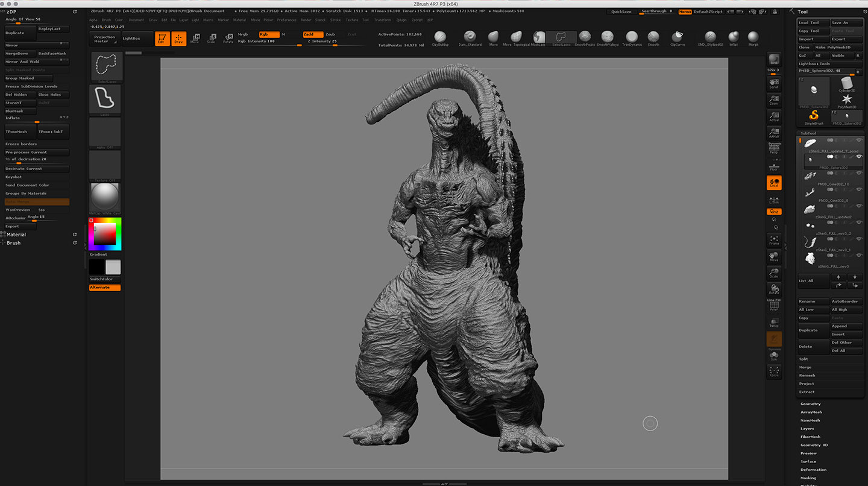Open the Preferences menu
This screenshot has width=868, height=486.
[x=287, y=20]
